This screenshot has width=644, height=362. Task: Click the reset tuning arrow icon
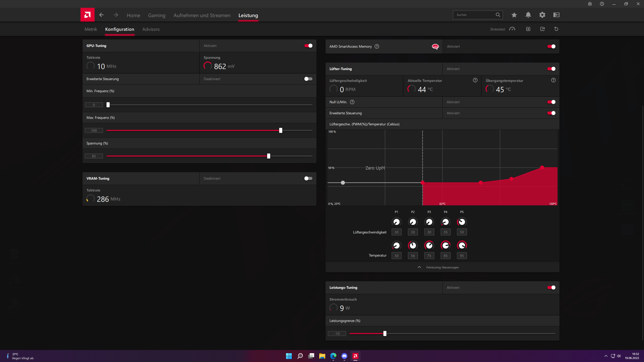[556, 29]
